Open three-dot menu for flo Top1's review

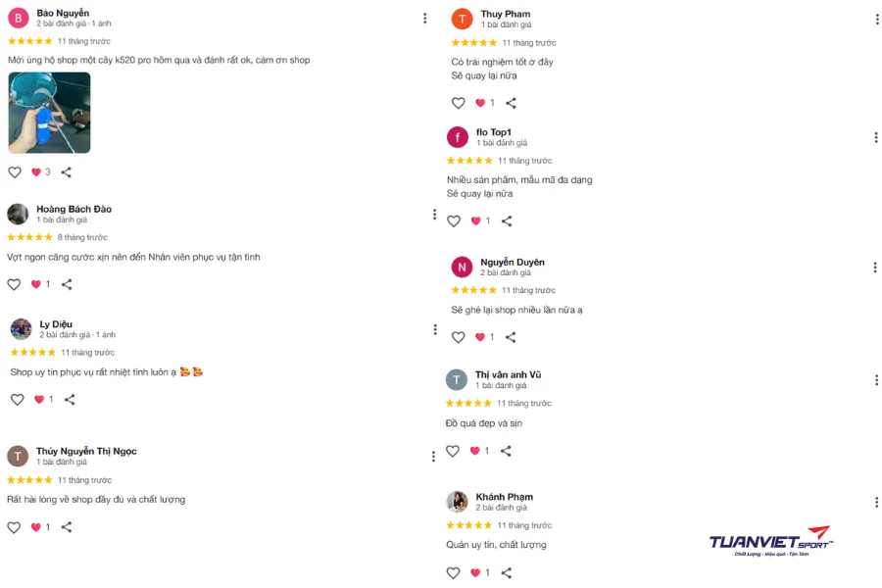click(876, 138)
